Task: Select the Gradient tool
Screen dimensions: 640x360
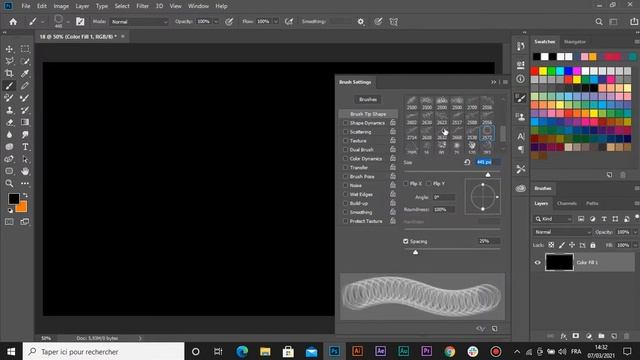Action: 25,122
